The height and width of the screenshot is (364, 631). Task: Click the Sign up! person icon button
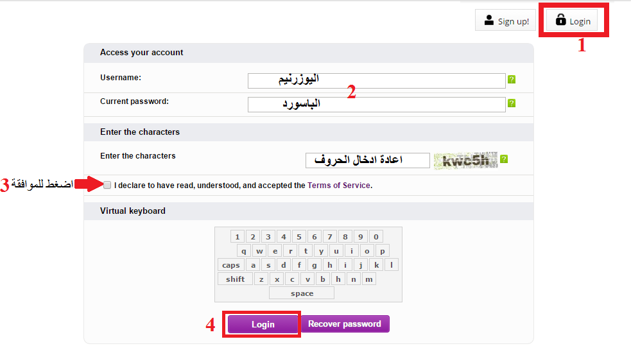pos(505,20)
